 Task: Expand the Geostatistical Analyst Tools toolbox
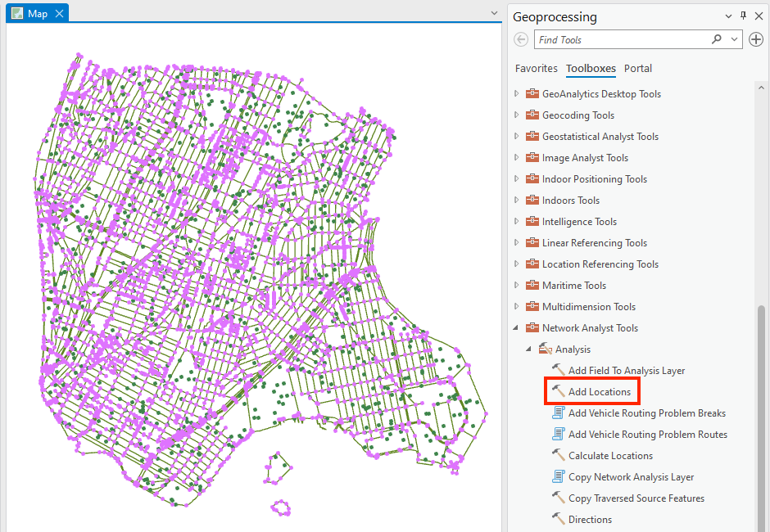[x=516, y=136]
